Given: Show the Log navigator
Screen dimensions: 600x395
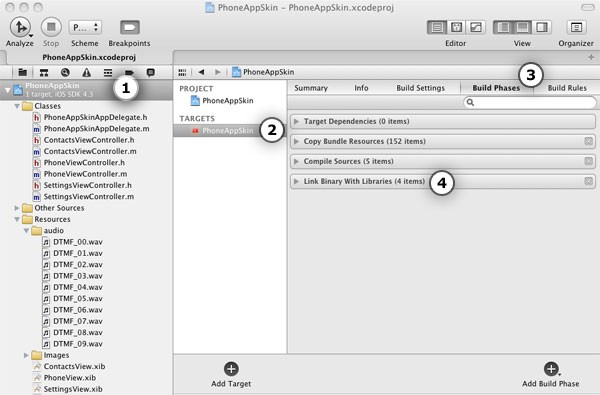Looking at the screenshot, I should pos(151,72).
